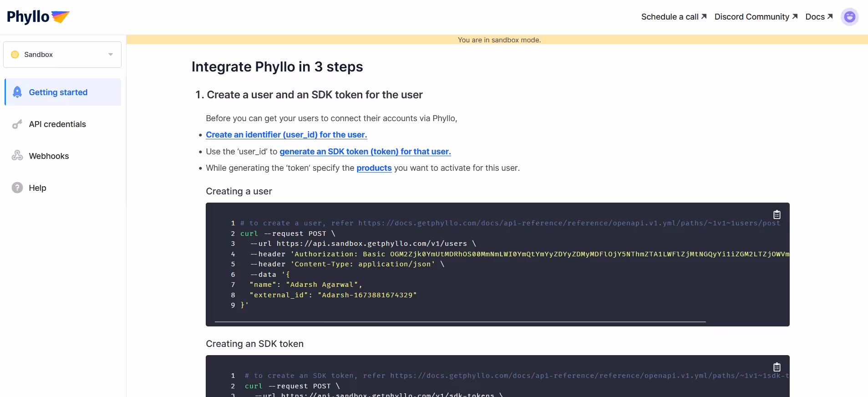Expand the environment selector caret
Screen dimensions: 868x397
click(x=111, y=55)
